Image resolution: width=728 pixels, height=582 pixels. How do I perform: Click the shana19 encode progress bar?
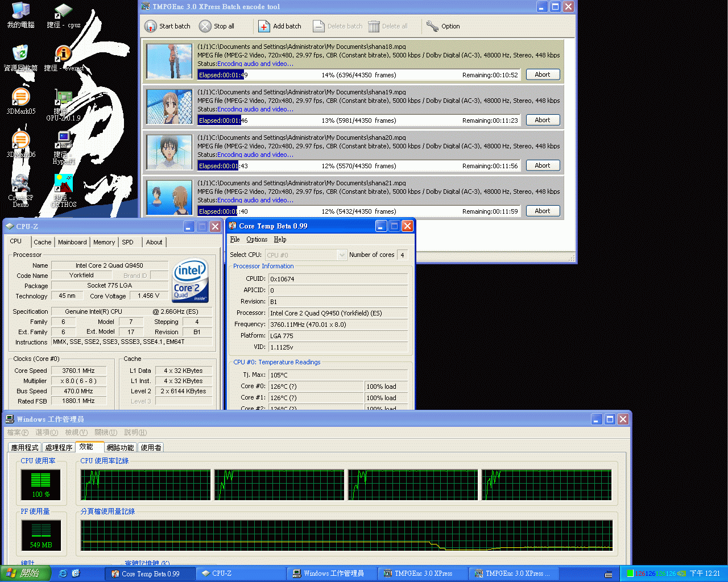click(x=359, y=120)
